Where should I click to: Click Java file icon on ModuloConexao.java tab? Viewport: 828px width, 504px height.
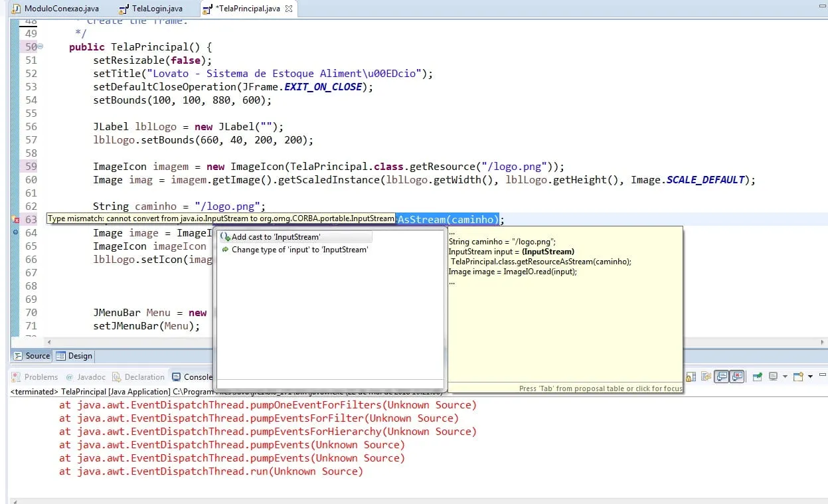(16, 9)
